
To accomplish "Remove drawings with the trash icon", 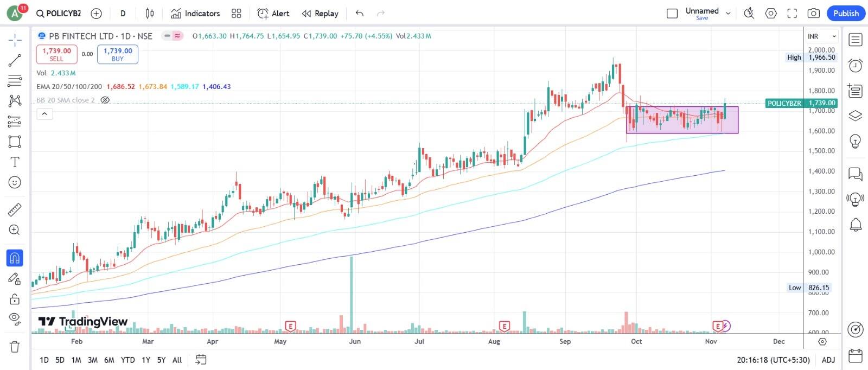I will 15,347.
